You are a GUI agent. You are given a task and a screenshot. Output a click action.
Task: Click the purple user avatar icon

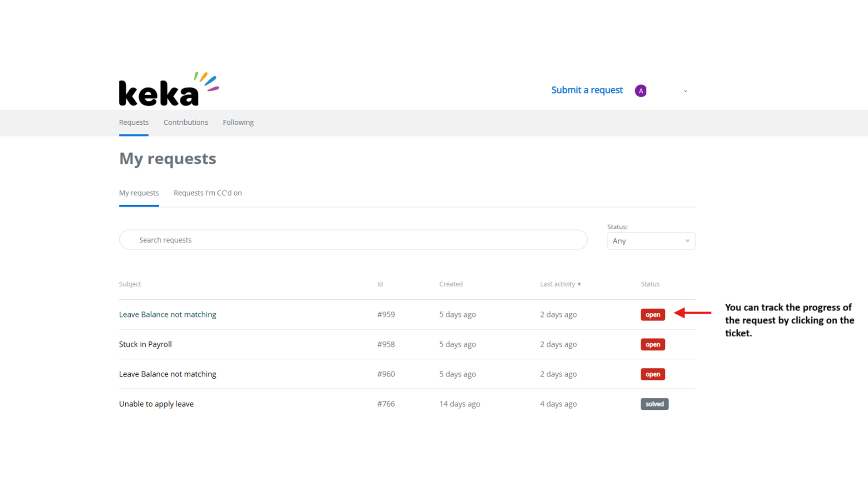coord(640,91)
